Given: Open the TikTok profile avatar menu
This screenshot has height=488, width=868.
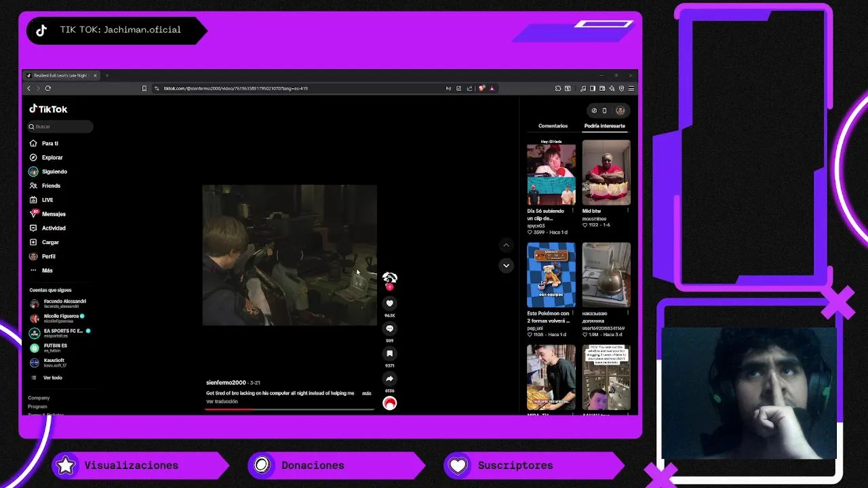Looking at the screenshot, I should [620, 110].
